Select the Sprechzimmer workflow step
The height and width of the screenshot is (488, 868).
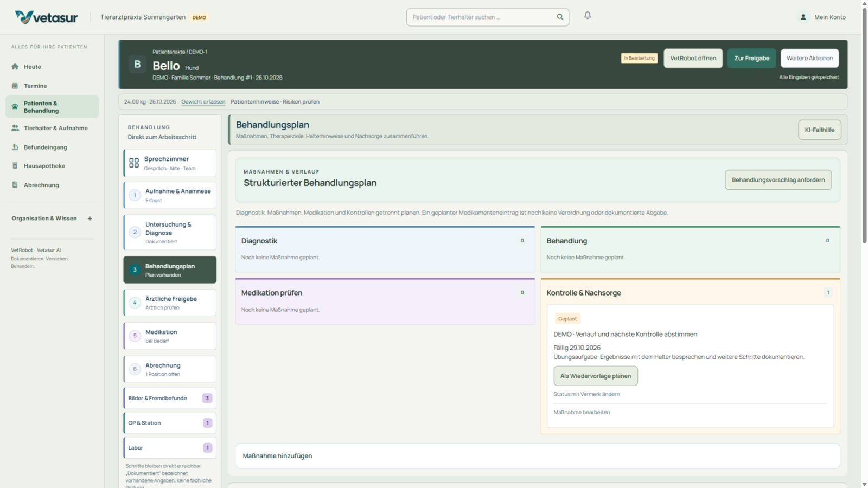(x=170, y=163)
